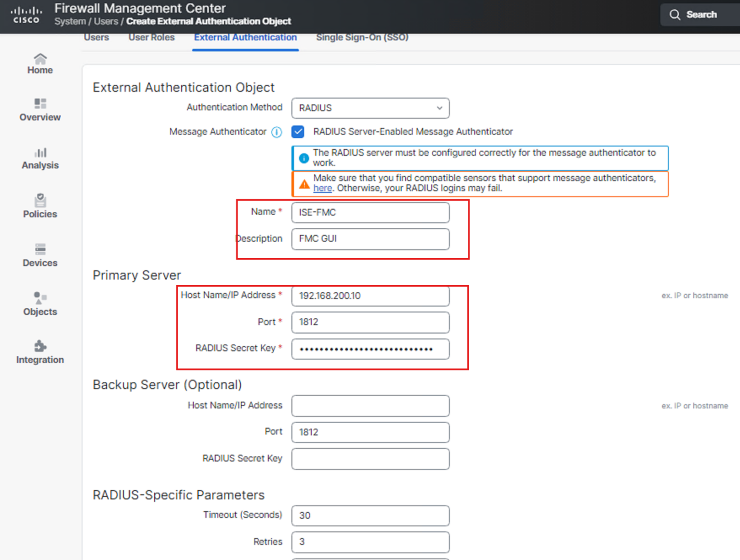The height and width of the screenshot is (560, 740).
Task: Switch to the User Roles tab
Action: pyautogui.click(x=151, y=37)
